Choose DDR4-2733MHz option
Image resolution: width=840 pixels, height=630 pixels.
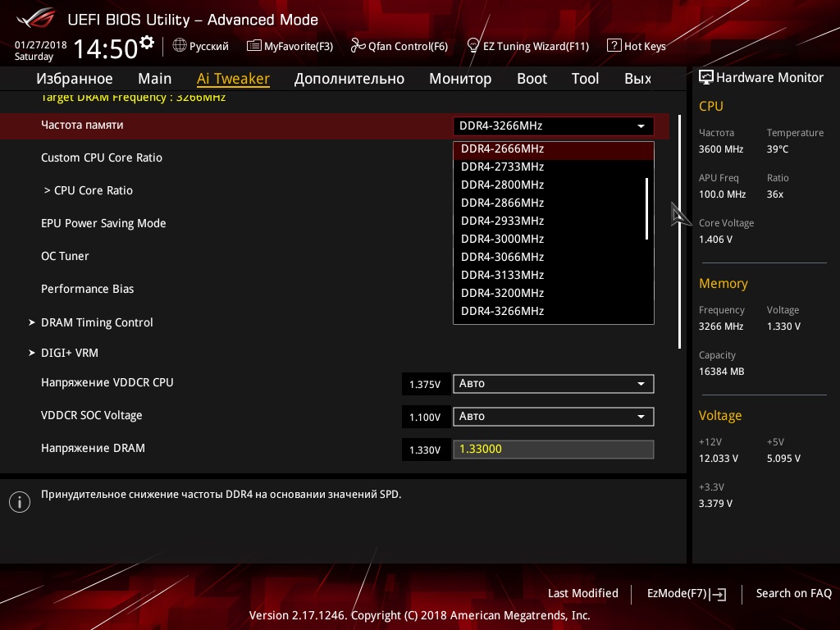(554, 167)
